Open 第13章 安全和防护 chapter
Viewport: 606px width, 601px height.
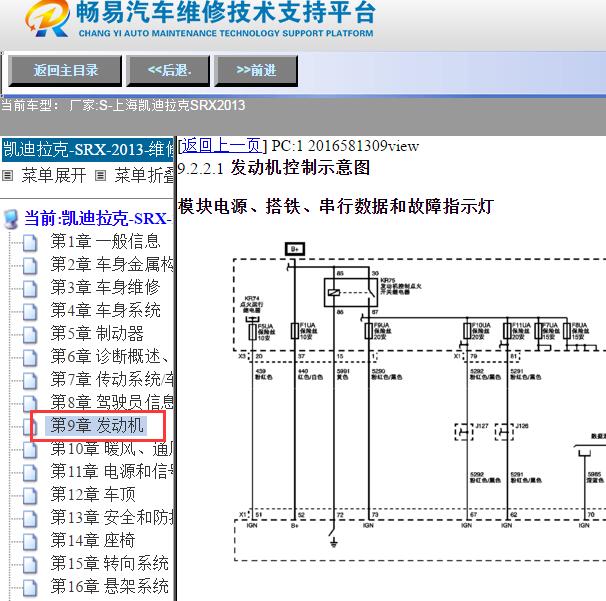point(112,518)
